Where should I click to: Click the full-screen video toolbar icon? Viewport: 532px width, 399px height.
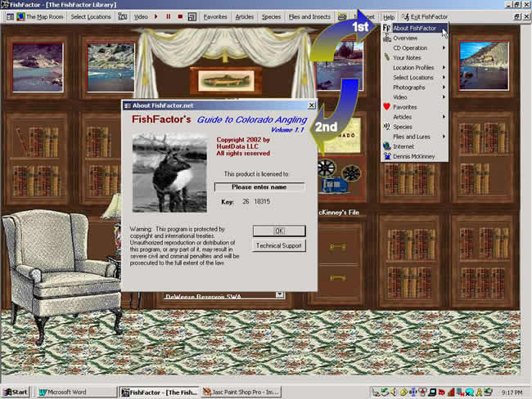pyautogui.click(x=192, y=16)
